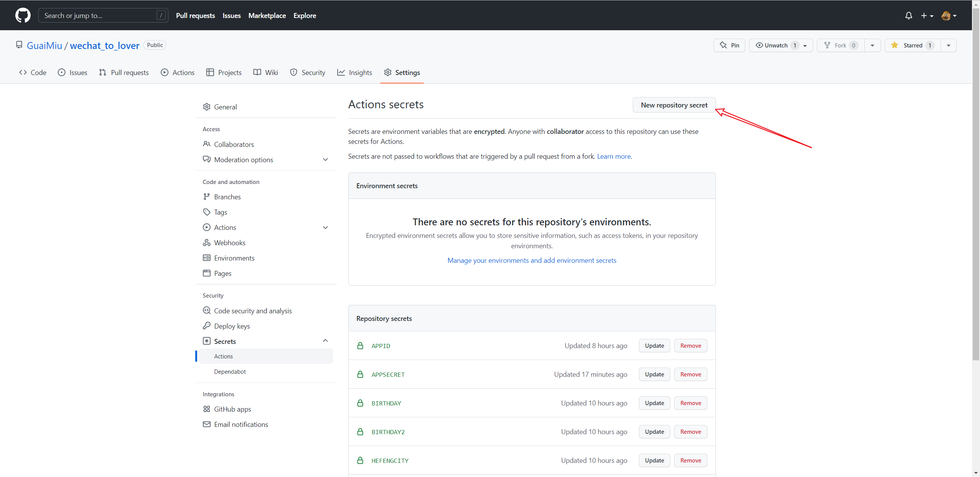
Task: Open Environments server icon
Action: (x=207, y=258)
